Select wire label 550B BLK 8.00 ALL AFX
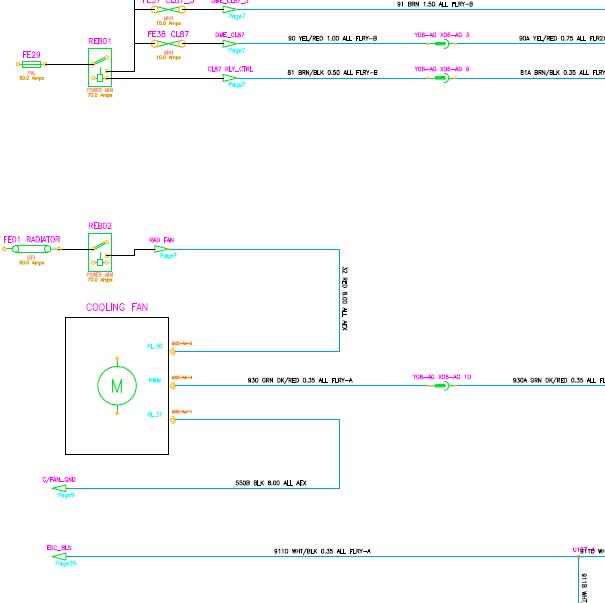Viewport: 605px width, 603px height. pos(271,483)
